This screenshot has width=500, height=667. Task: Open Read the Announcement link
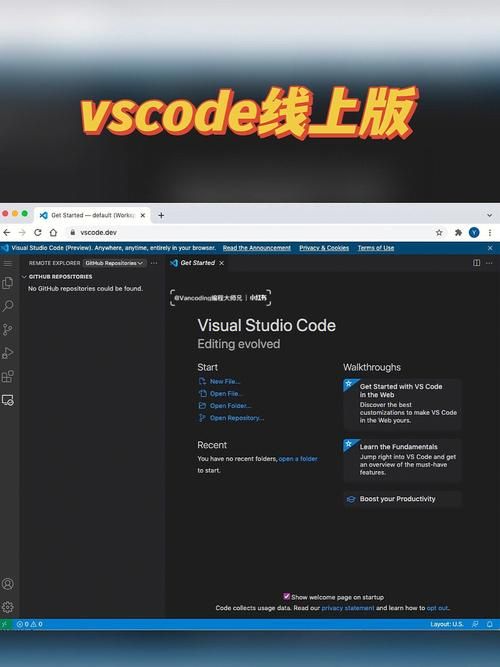tap(257, 248)
